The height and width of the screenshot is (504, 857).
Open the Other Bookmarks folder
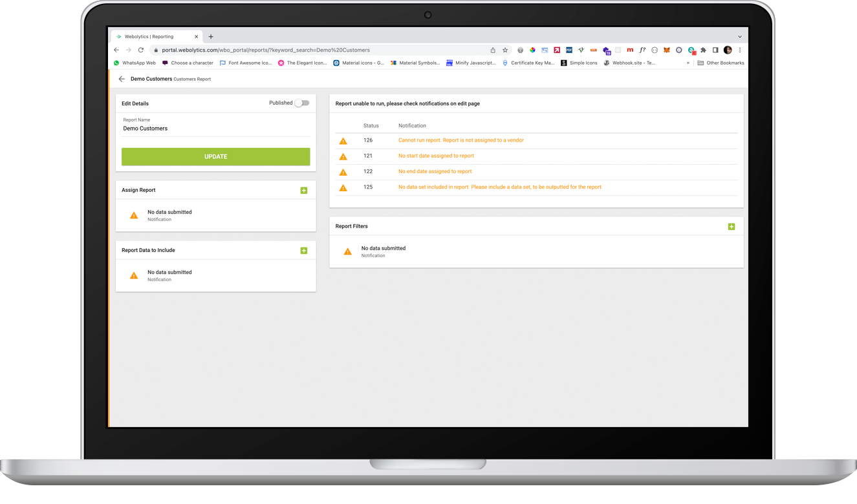pos(721,63)
